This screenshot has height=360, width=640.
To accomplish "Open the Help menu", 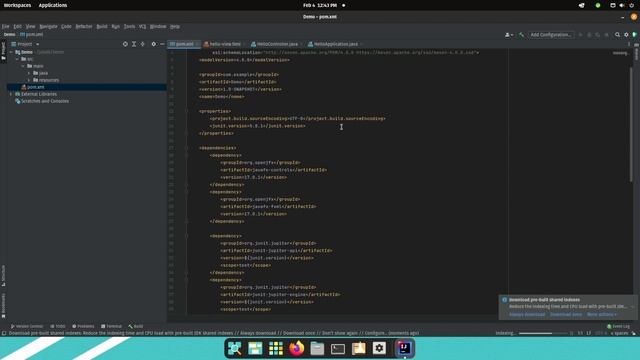I will coord(175,27).
